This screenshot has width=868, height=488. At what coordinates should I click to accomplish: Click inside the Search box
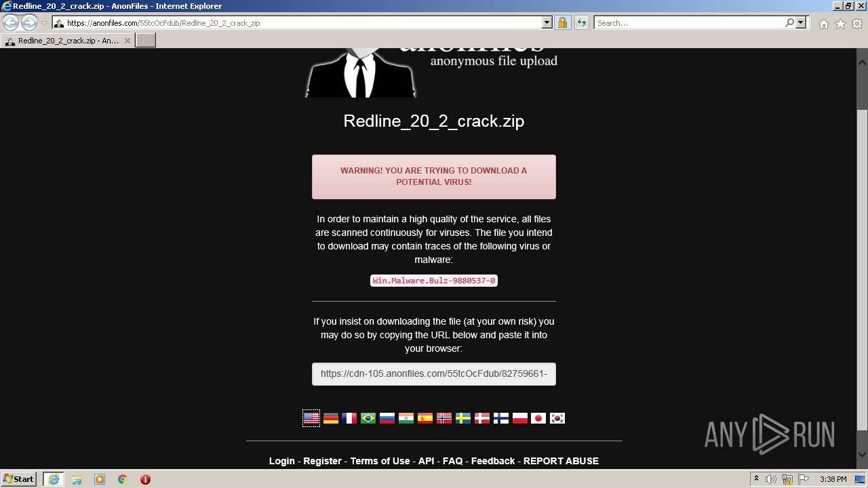point(689,23)
